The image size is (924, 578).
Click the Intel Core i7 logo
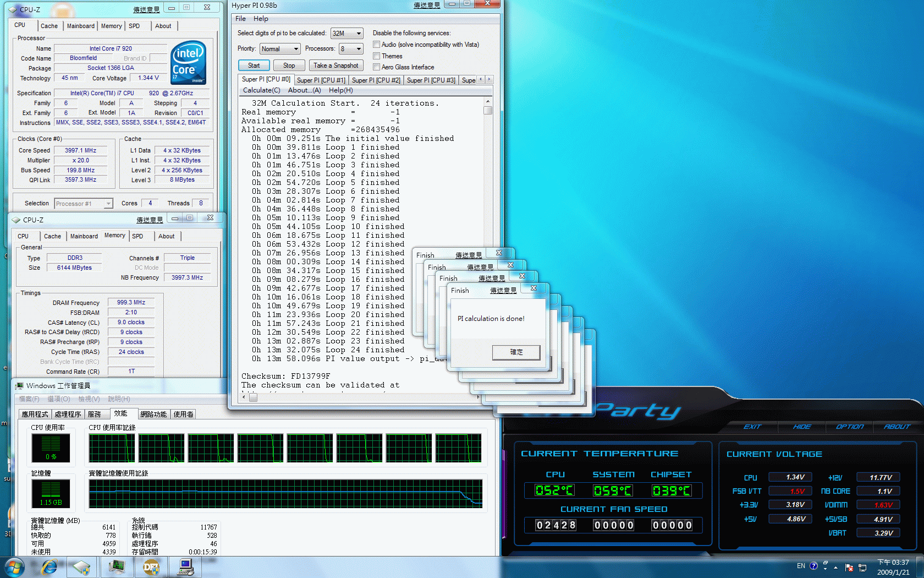pyautogui.click(x=189, y=62)
